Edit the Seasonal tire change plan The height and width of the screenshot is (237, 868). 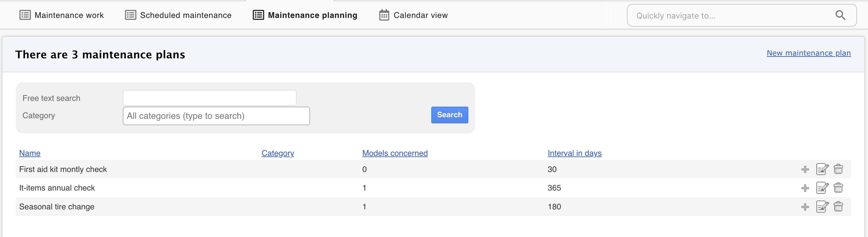tap(822, 207)
